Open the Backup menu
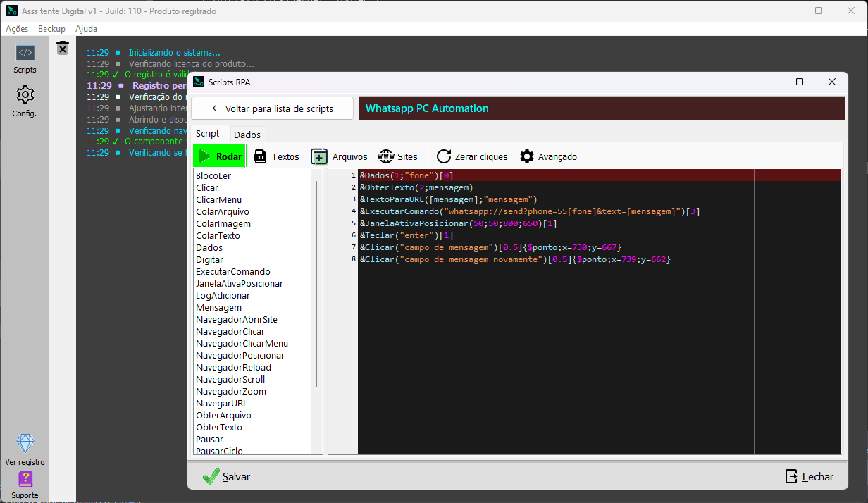 [x=51, y=29]
